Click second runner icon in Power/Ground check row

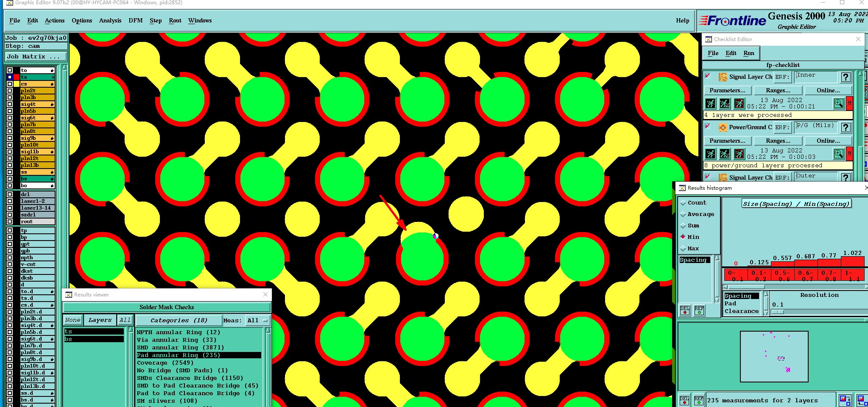click(x=725, y=154)
